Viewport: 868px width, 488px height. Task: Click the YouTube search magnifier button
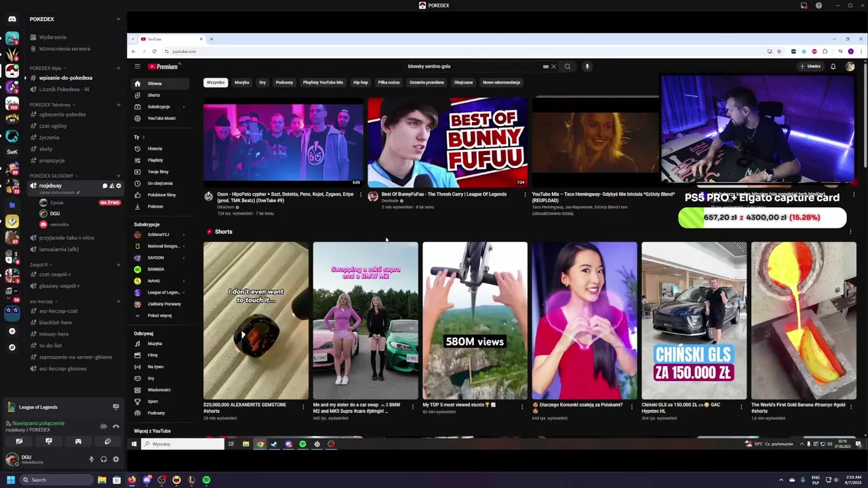(568, 66)
